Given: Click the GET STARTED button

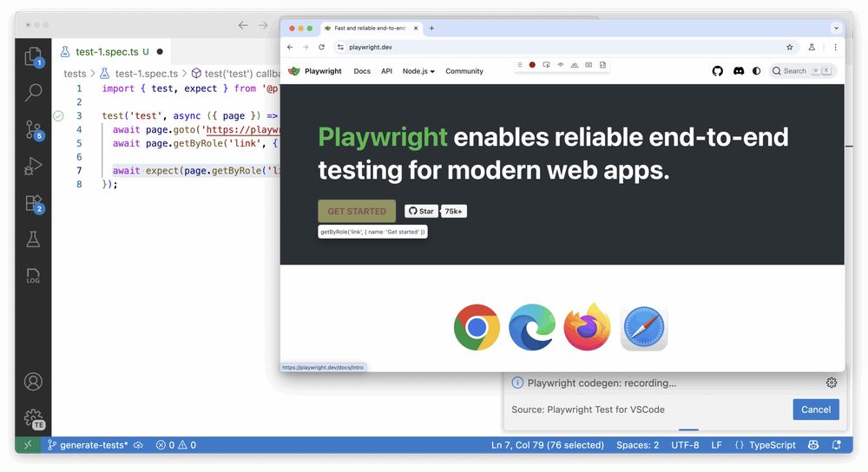Looking at the screenshot, I should tap(357, 211).
